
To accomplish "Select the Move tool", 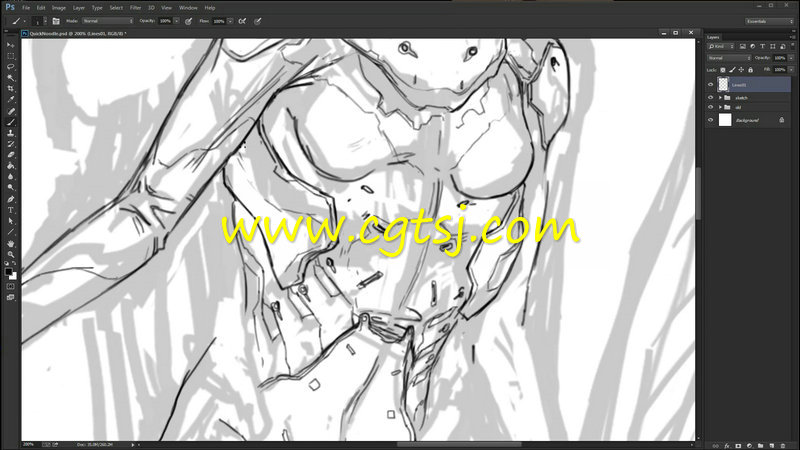I will (10, 45).
